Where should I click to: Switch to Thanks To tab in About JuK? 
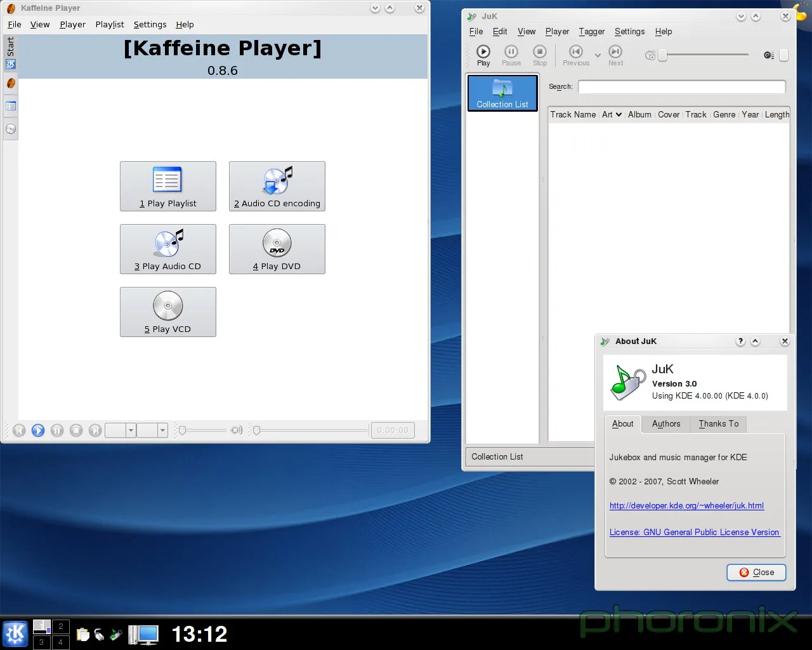click(719, 424)
